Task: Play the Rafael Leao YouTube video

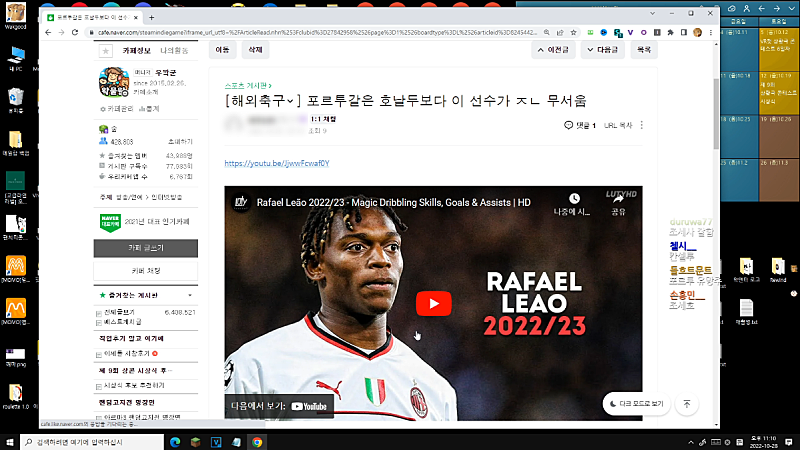Action: click(434, 304)
